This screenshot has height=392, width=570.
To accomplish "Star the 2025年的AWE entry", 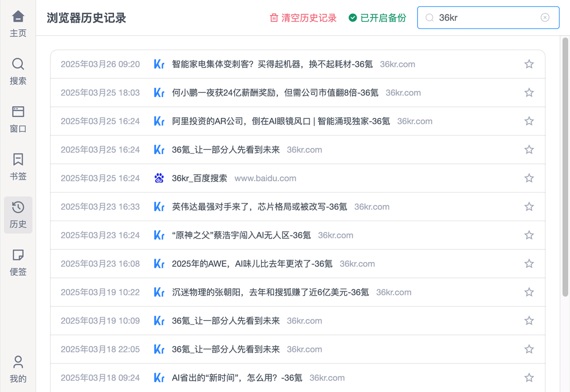I will coord(529,264).
